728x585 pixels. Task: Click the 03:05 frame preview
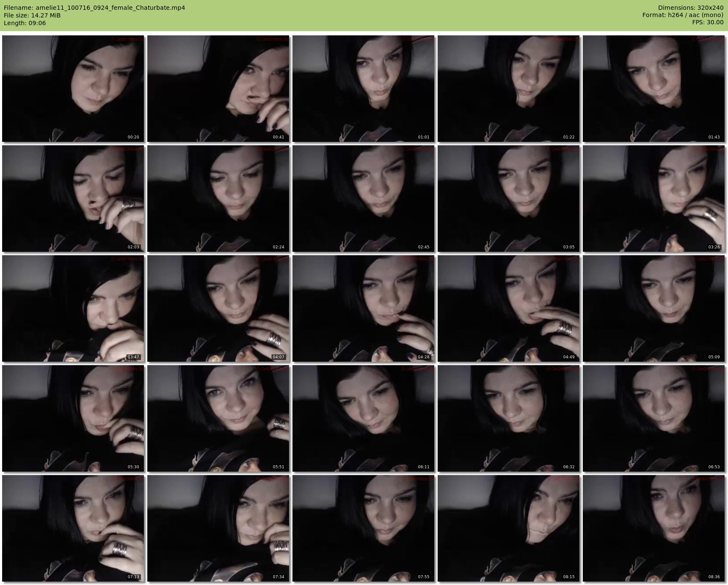[508, 199]
